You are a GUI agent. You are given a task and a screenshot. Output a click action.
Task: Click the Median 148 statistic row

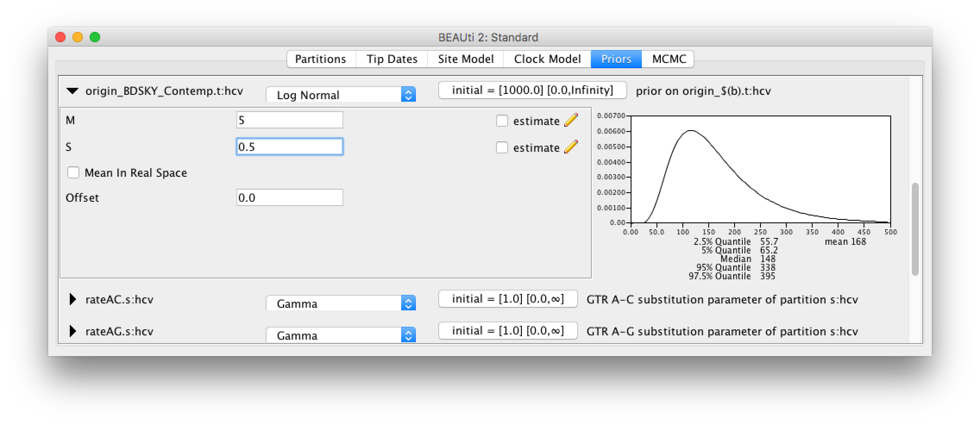click(748, 259)
